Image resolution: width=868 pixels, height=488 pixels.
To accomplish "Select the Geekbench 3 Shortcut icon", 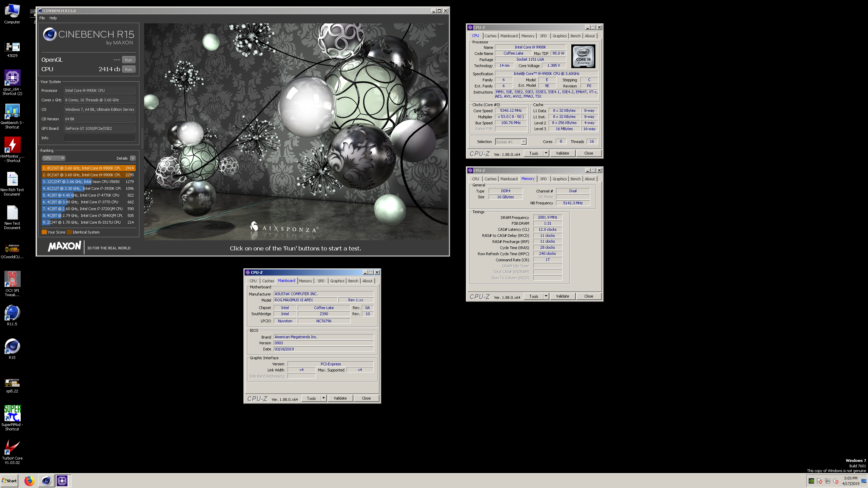I will 12,116.
